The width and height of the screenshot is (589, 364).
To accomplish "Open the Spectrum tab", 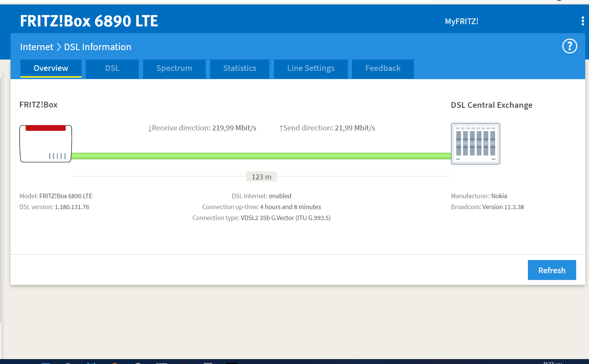I will click(x=174, y=69).
